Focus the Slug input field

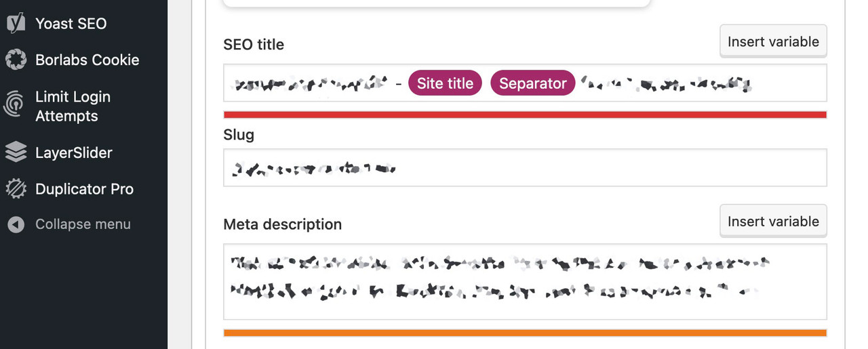(x=525, y=167)
